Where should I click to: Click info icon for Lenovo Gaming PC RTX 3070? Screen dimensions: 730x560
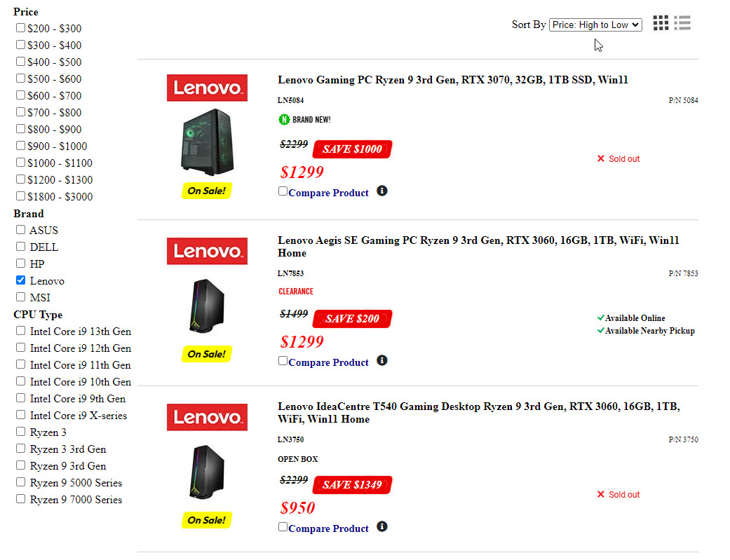pos(382,191)
